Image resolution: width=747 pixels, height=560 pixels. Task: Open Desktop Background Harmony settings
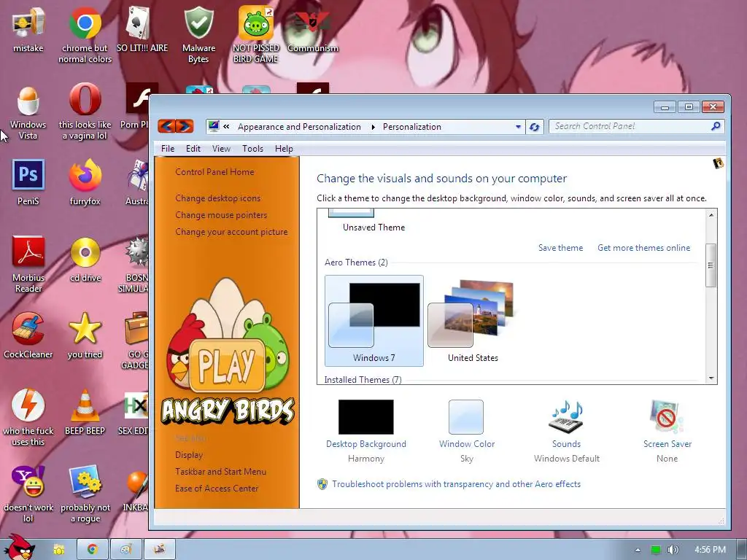(x=366, y=432)
